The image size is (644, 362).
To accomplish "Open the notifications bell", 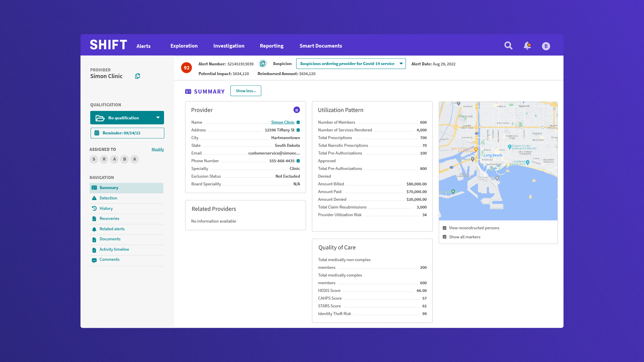I will 527,46.
